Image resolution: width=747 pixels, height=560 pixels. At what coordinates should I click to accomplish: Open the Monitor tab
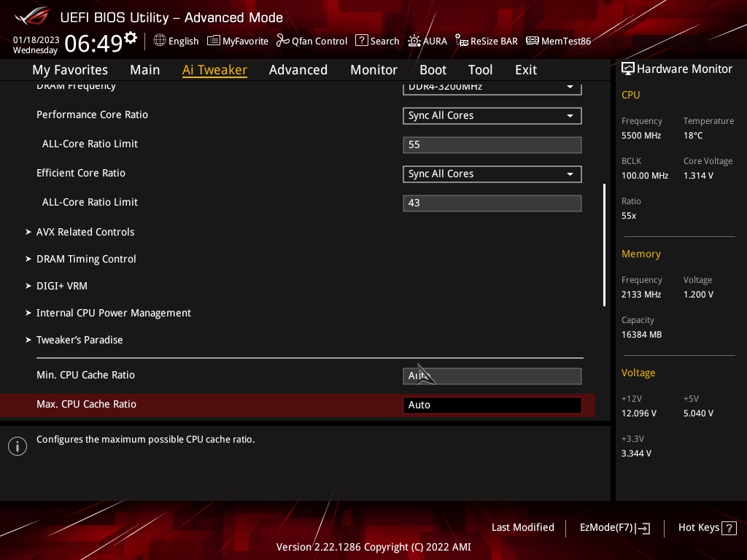point(373,70)
